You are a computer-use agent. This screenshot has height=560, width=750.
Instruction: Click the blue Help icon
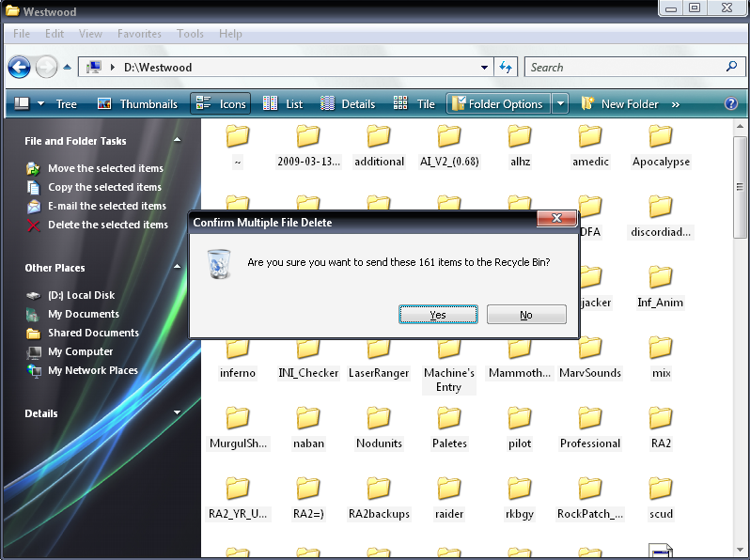click(731, 103)
